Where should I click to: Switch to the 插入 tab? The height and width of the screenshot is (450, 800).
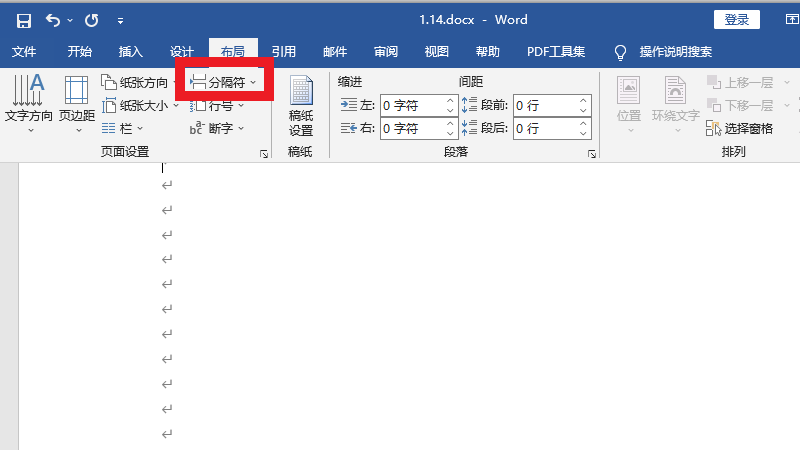(x=131, y=52)
